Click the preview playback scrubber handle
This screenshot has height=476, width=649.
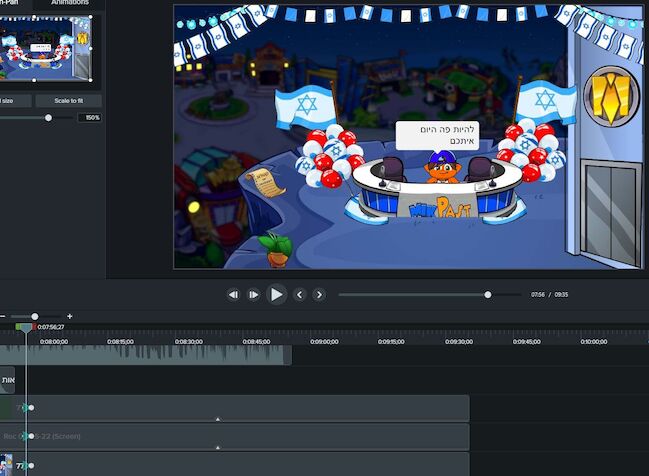point(488,295)
